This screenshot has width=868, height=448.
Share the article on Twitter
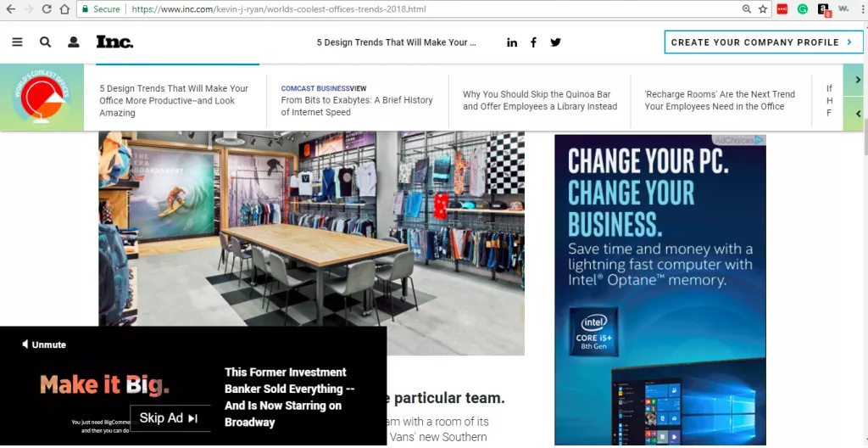coord(555,42)
